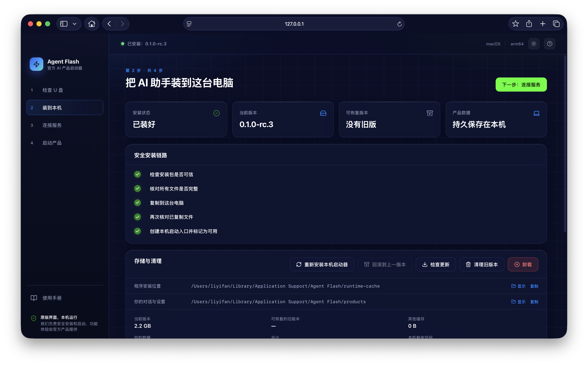Go forward with browser forward arrow
Viewport: 588px width, 366px height.
pyautogui.click(x=122, y=24)
